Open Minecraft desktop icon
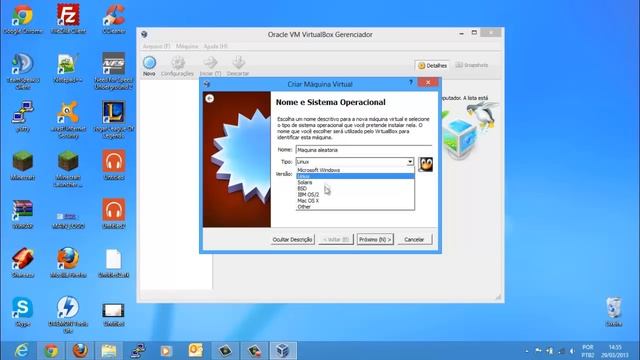This screenshot has width=640, height=360. point(22,165)
